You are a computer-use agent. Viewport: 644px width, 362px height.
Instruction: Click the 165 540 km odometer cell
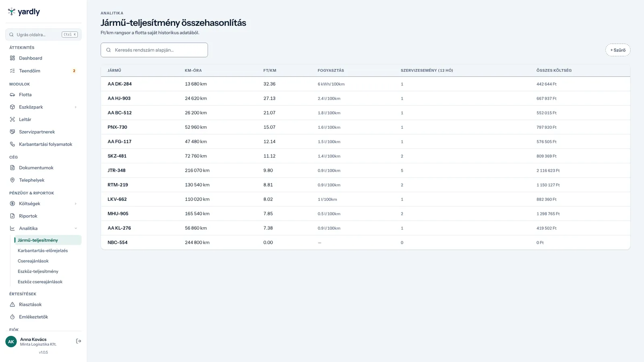tap(197, 214)
